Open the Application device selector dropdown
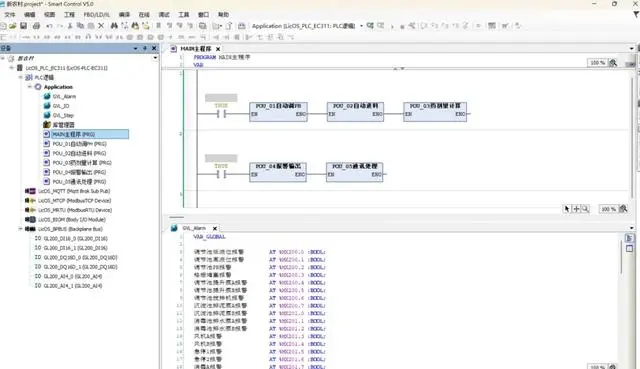 (x=361, y=26)
